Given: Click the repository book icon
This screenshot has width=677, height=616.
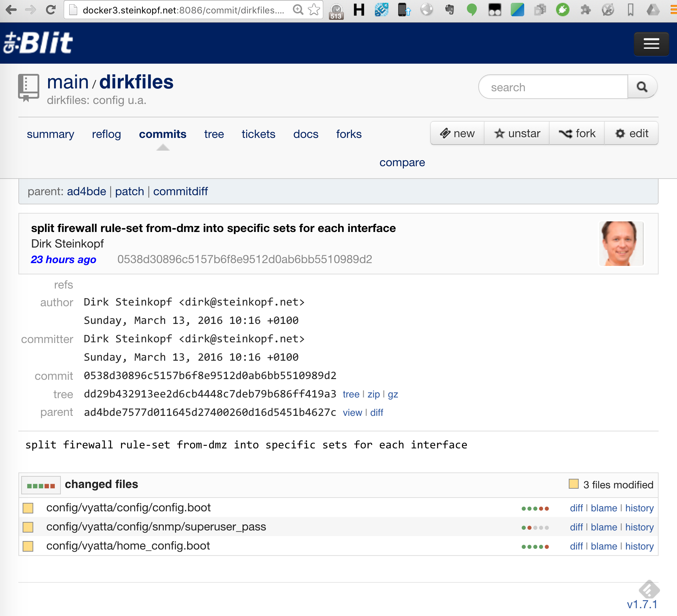Looking at the screenshot, I should [x=28, y=87].
